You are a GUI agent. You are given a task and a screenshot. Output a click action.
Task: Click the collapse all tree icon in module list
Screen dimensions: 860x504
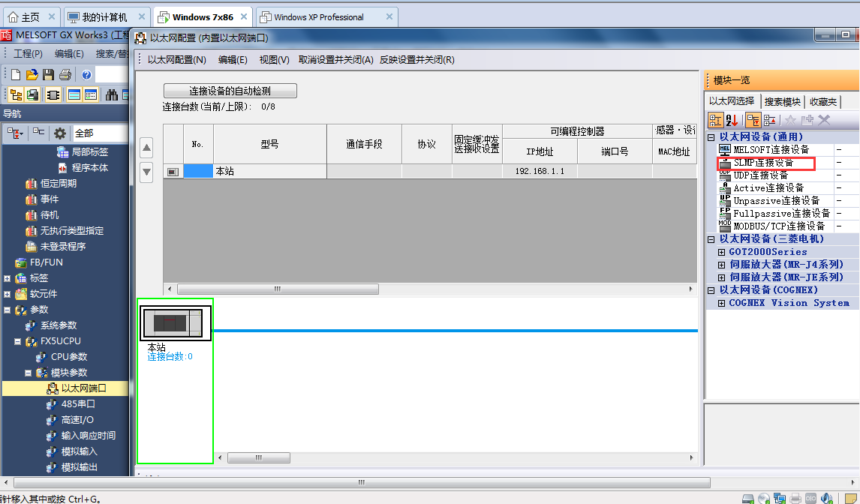[x=769, y=120]
